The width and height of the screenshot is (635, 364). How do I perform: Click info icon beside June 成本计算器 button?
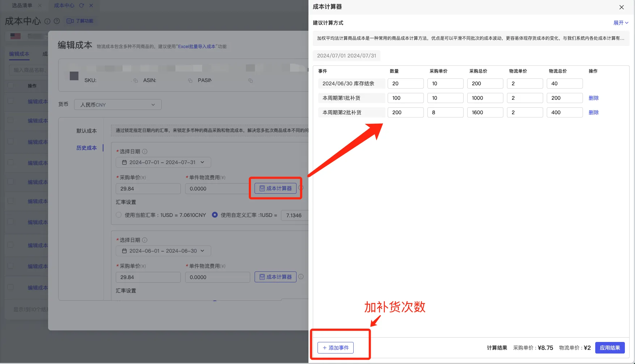(x=301, y=277)
